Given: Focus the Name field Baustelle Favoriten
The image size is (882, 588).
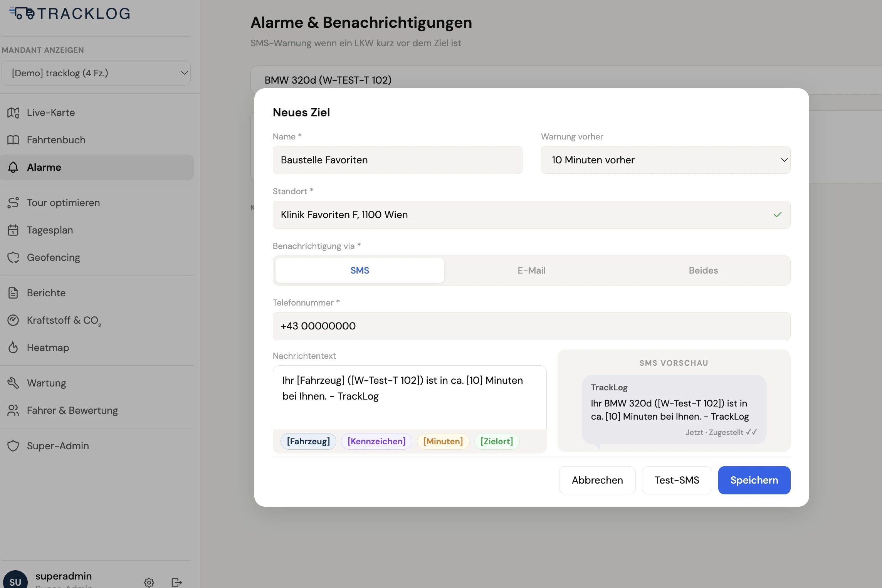Looking at the screenshot, I should (397, 160).
